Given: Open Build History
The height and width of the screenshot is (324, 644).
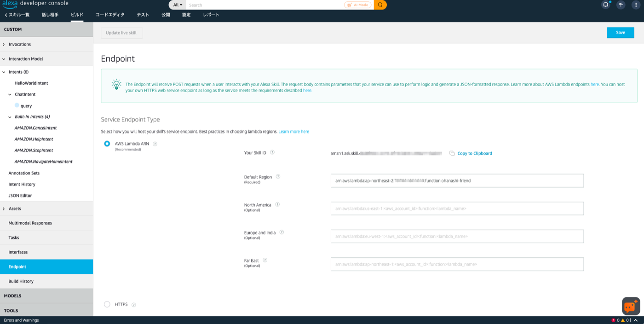Looking at the screenshot, I should point(46,281).
